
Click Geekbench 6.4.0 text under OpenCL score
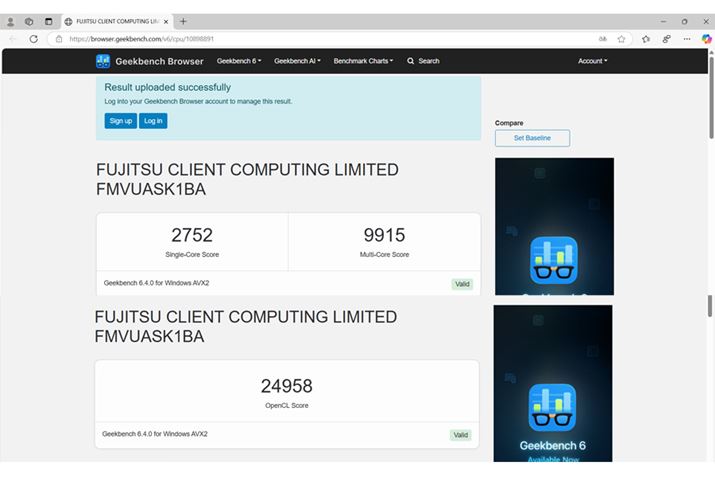pos(155,434)
